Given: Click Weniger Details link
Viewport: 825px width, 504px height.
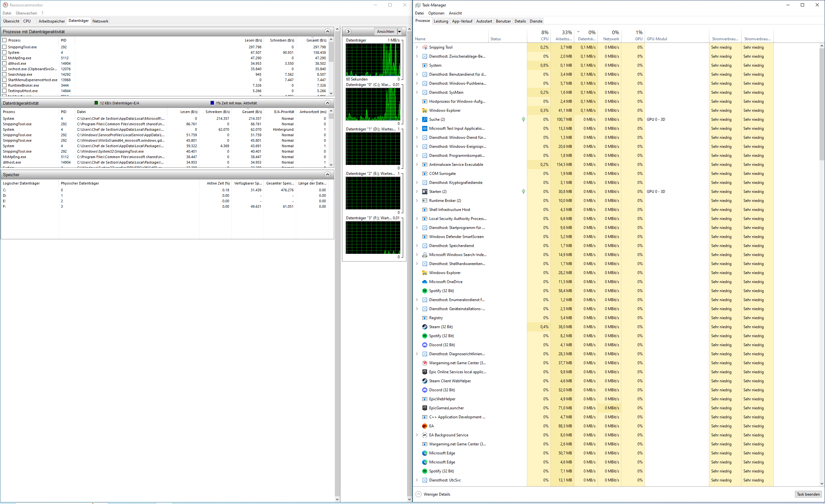Looking at the screenshot, I should 437,494.
